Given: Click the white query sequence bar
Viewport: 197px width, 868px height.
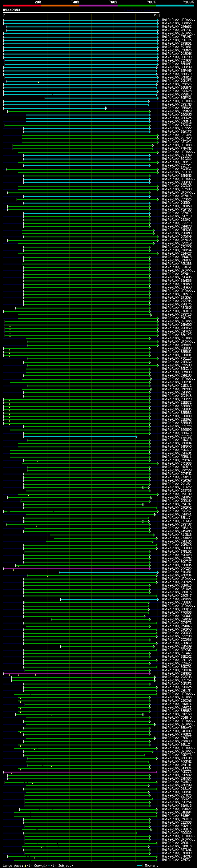Looking at the screenshot, I should [81, 13].
